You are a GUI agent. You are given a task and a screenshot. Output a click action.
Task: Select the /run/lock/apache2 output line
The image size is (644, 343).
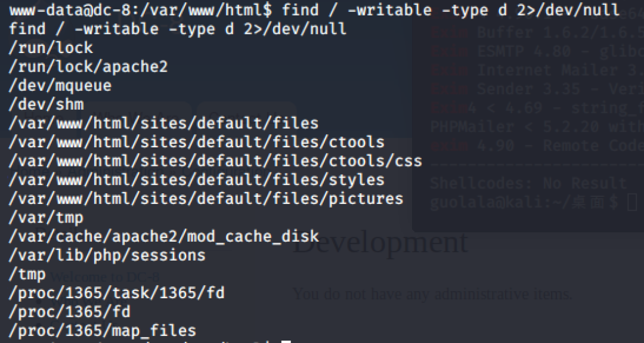[88, 66]
